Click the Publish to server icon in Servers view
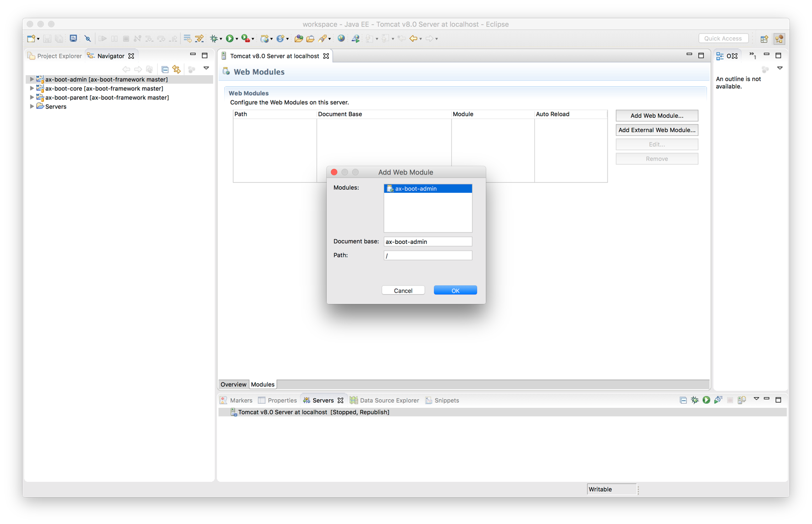Viewport: 812px width, 524px height. tap(742, 400)
